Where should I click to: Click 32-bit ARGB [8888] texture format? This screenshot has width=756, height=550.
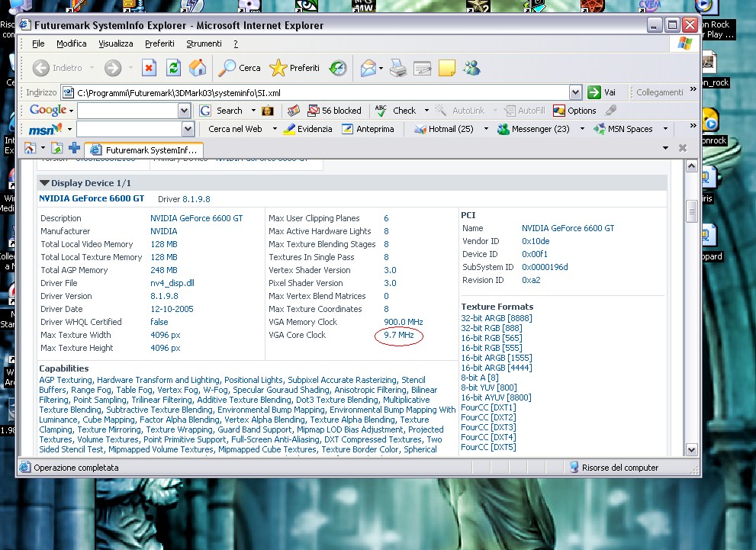pos(497,318)
